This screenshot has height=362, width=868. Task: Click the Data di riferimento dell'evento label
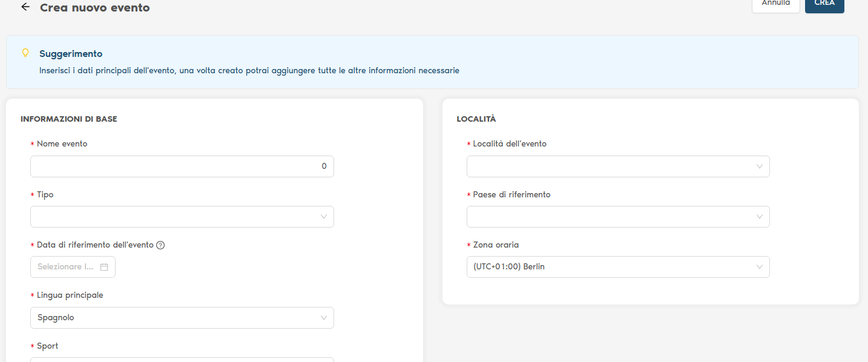[95, 245]
